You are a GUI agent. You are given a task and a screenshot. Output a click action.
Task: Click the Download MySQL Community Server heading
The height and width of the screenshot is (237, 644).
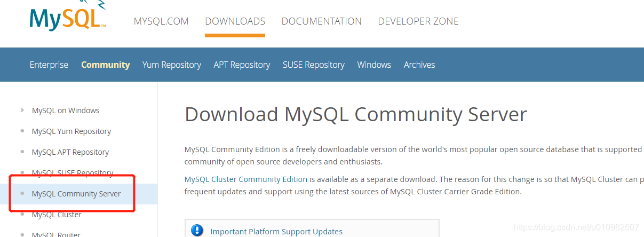tap(356, 115)
